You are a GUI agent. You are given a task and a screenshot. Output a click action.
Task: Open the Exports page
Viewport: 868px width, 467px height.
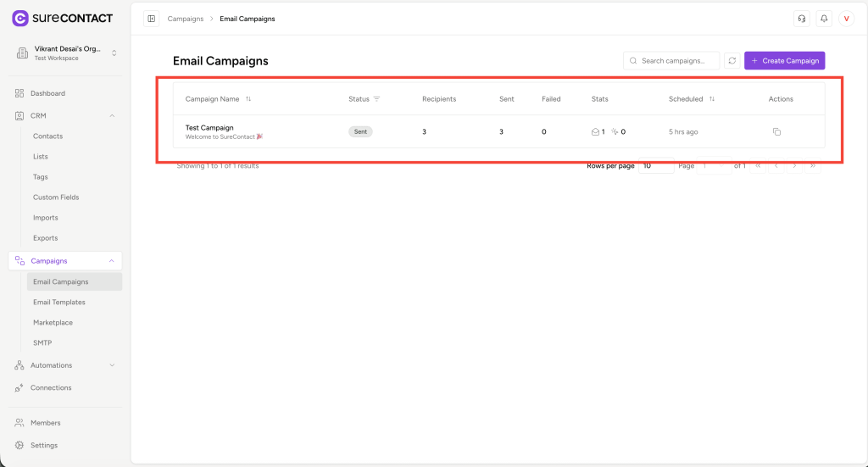(46, 238)
